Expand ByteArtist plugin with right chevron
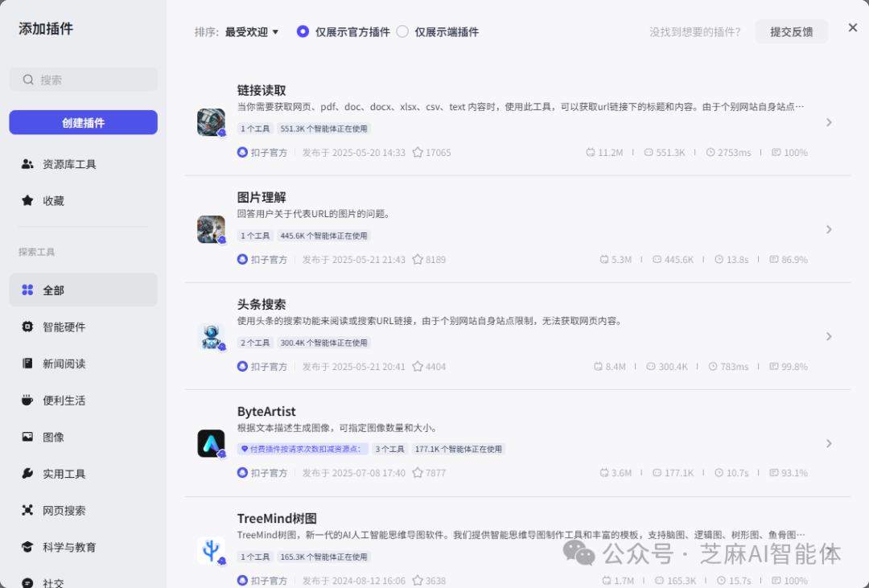This screenshot has height=588, width=869. click(x=829, y=443)
